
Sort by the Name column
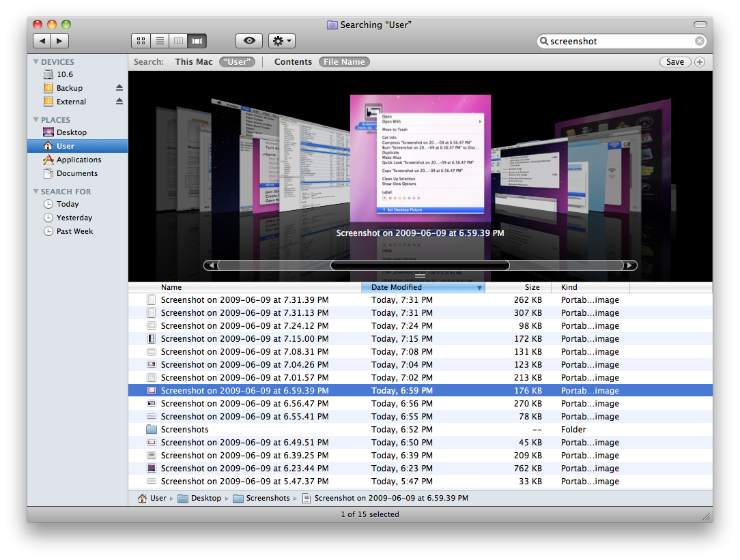[x=244, y=287]
